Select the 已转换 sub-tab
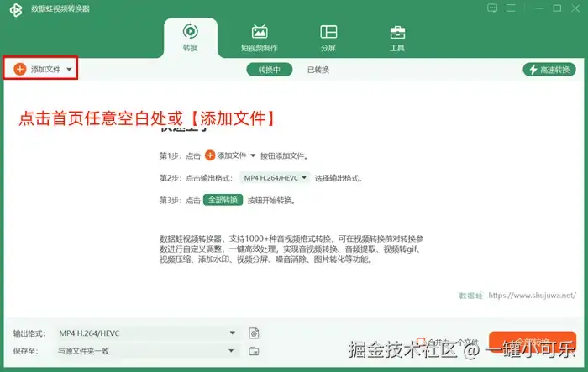This screenshot has height=372, width=588. (318, 70)
